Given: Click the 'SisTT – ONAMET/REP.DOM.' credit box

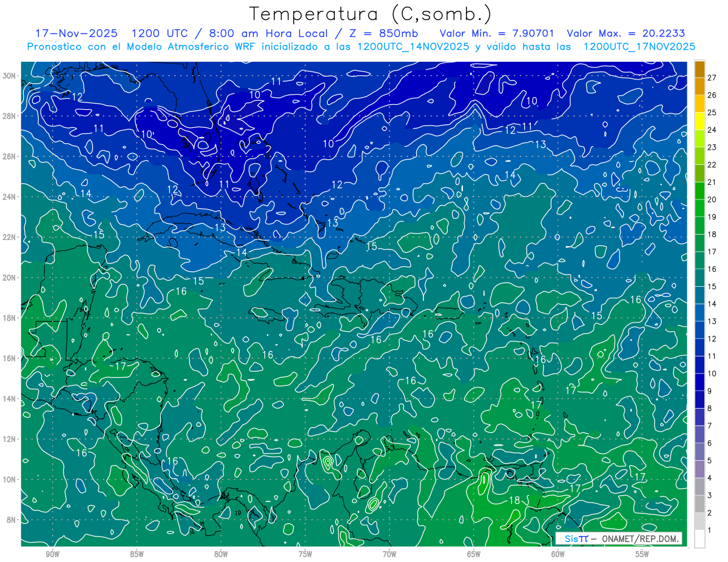Looking at the screenshot, I should coord(619,538).
